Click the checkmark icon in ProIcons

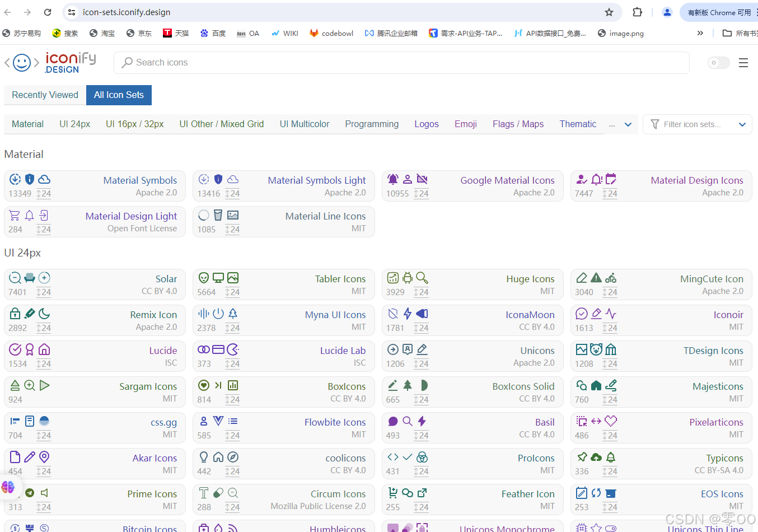(408, 457)
